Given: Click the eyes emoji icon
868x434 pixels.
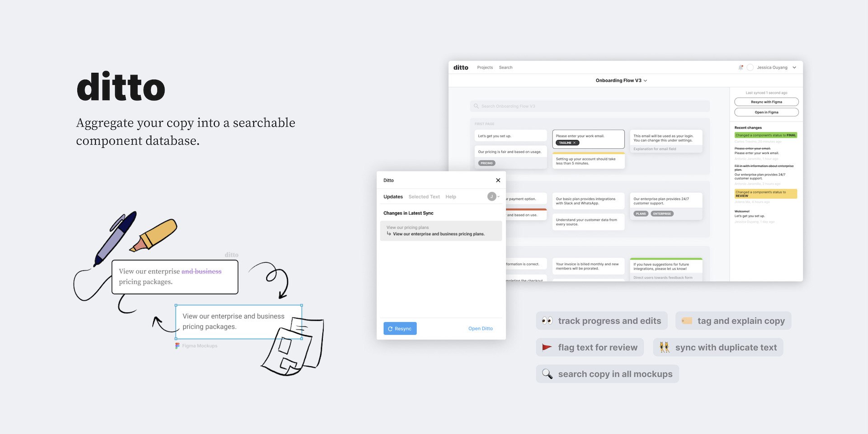Looking at the screenshot, I should pyautogui.click(x=547, y=321).
